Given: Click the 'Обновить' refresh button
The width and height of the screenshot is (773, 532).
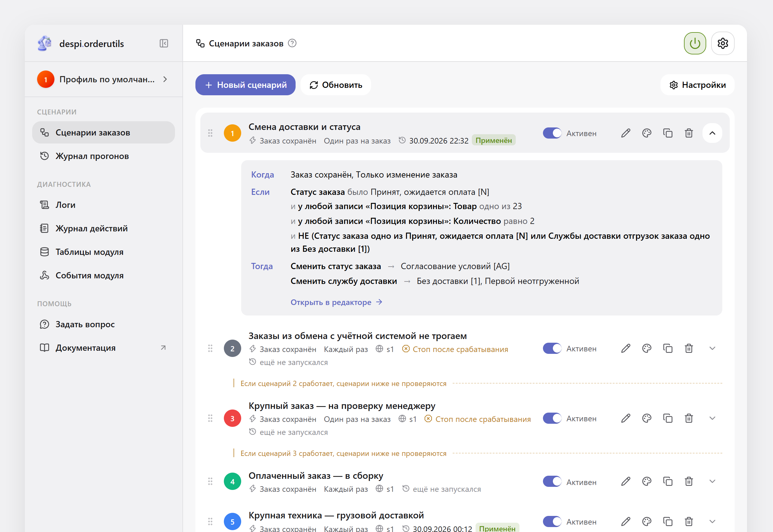Looking at the screenshot, I should click(335, 85).
